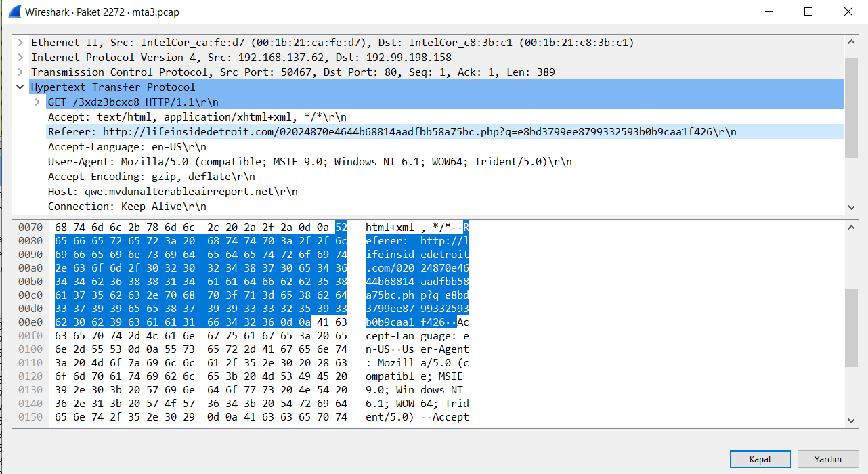Expand Transmission Control Protocol row
The height and width of the screenshot is (474, 868).
pyautogui.click(x=20, y=72)
